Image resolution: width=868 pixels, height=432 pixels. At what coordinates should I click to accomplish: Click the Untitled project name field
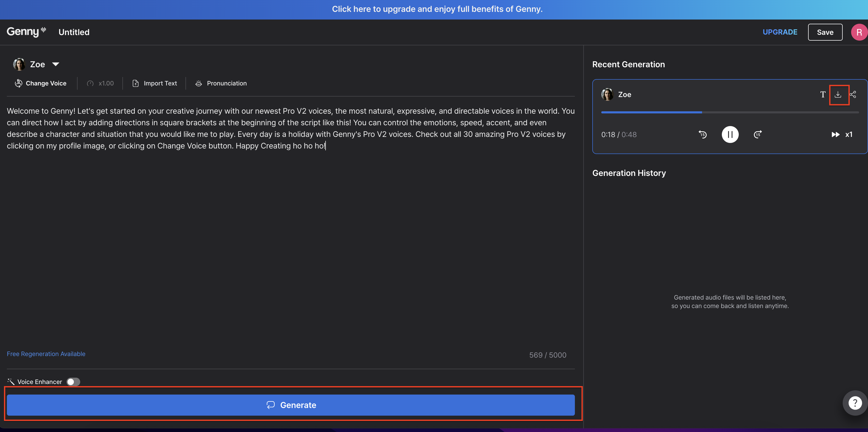click(x=74, y=32)
